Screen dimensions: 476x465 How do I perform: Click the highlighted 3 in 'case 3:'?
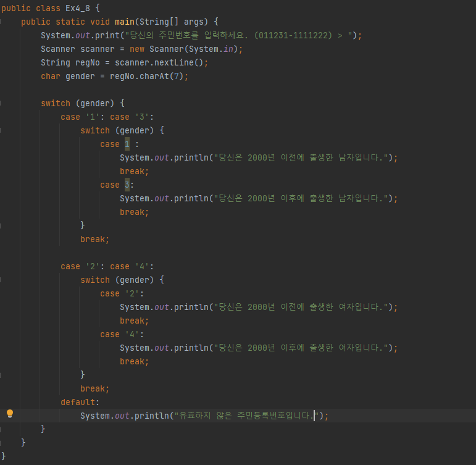127,185
